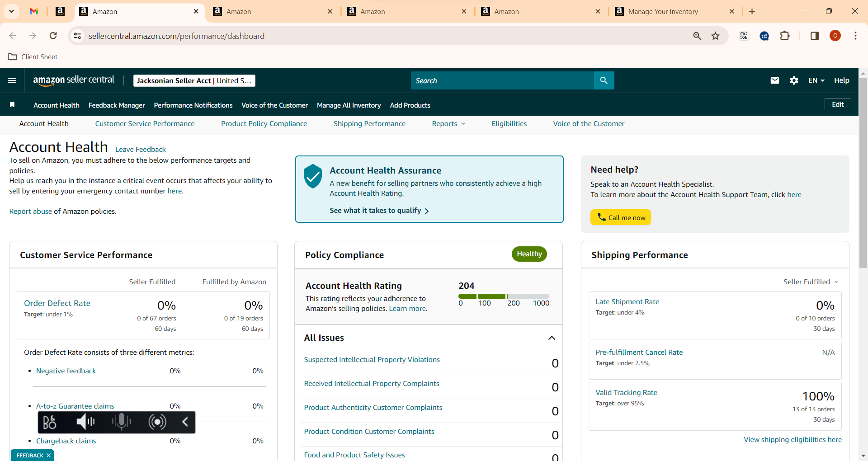The image size is (868, 461).
Task: Click the Leave Feedback link
Action: (x=141, y=150)
